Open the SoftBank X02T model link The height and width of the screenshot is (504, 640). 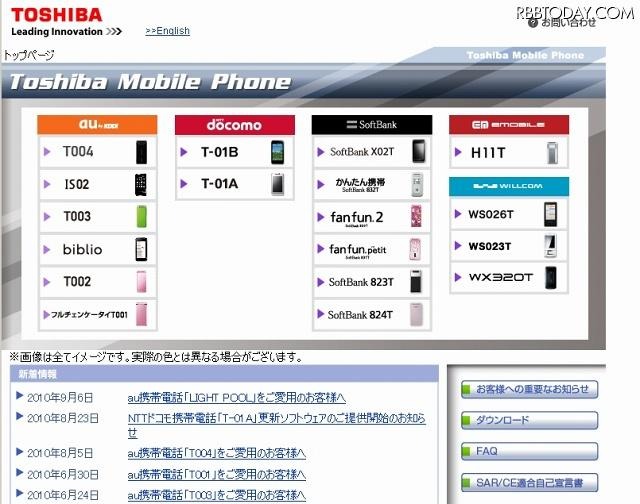[362, 152]
